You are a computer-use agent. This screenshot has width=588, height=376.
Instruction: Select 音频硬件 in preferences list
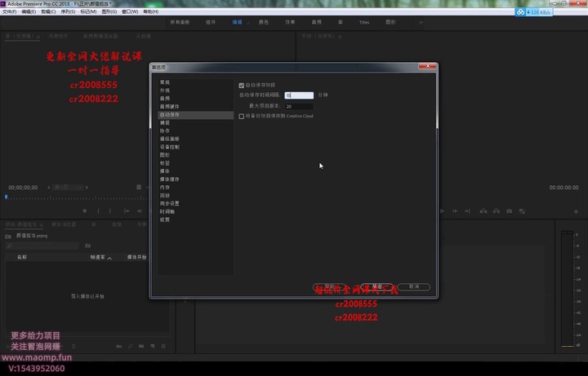[x=170, y=107]
